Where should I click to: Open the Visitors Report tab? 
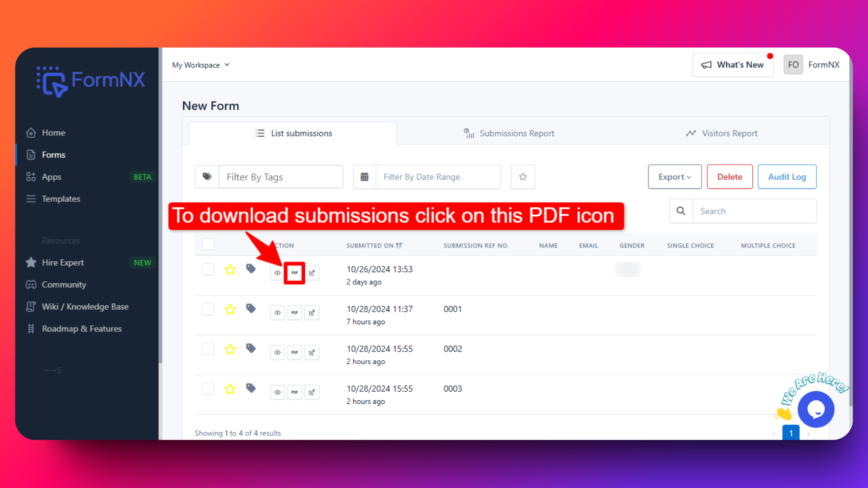click(x=721, y=133)
